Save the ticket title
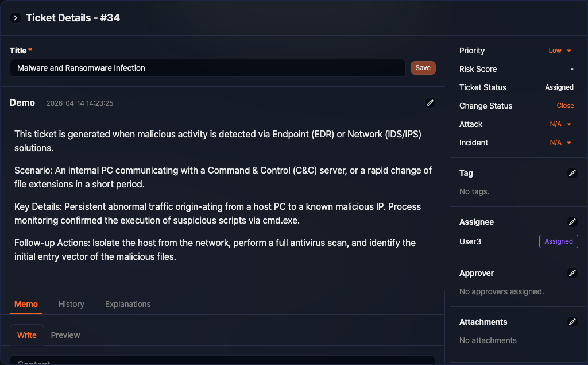Image resolution: width=588 pixels, height=365 pixels. [x=423, y=68]
